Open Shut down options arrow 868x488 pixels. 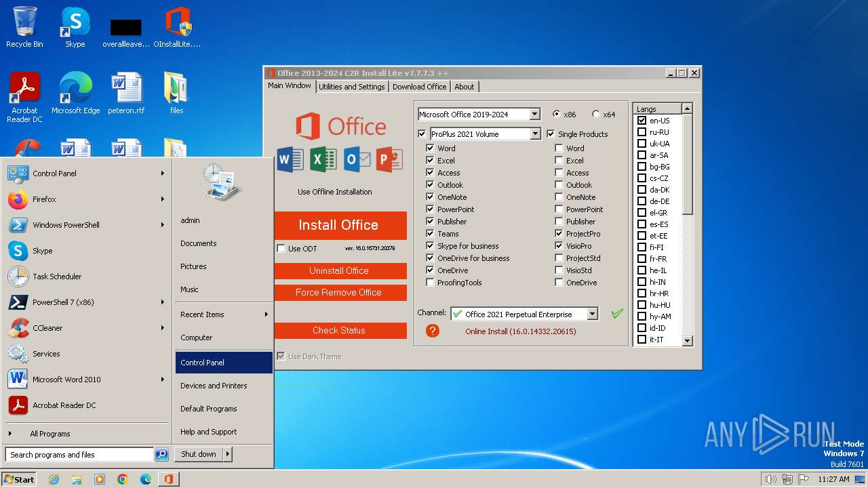tap(228, 454)
